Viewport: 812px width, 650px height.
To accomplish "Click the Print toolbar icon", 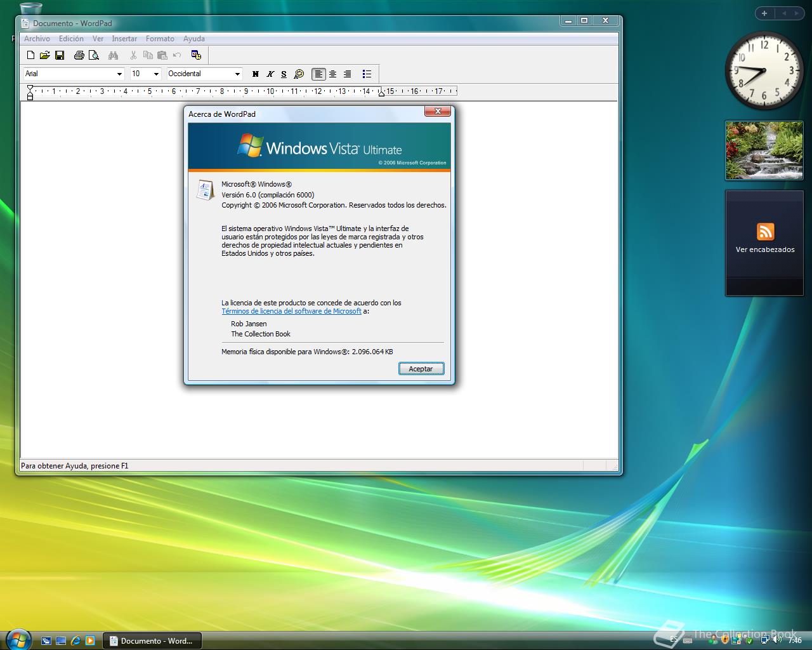I will (x=79, y=55).
